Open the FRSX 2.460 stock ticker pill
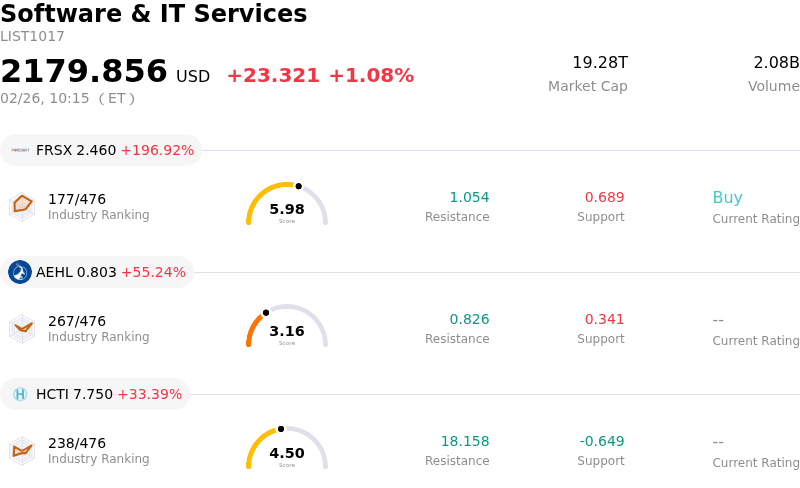Viewport: 800px width, 488px height. pyautogui.click(x=101, y=150)
